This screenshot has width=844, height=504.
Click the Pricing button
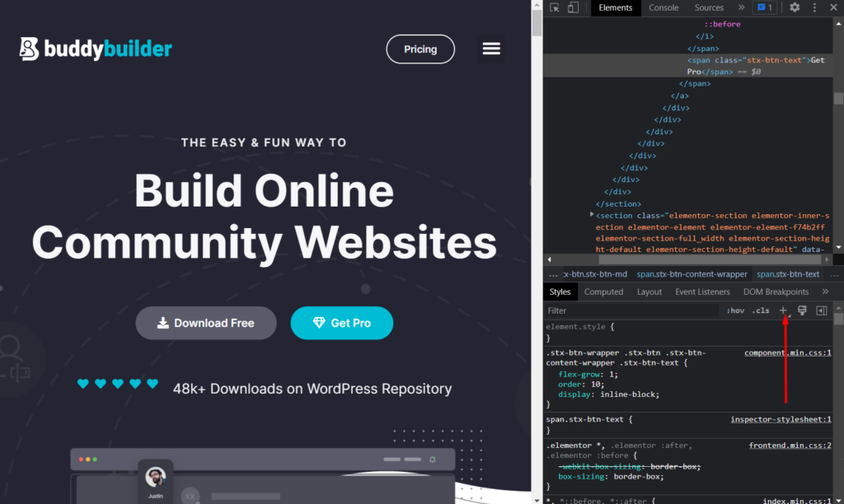coord(420,49)
